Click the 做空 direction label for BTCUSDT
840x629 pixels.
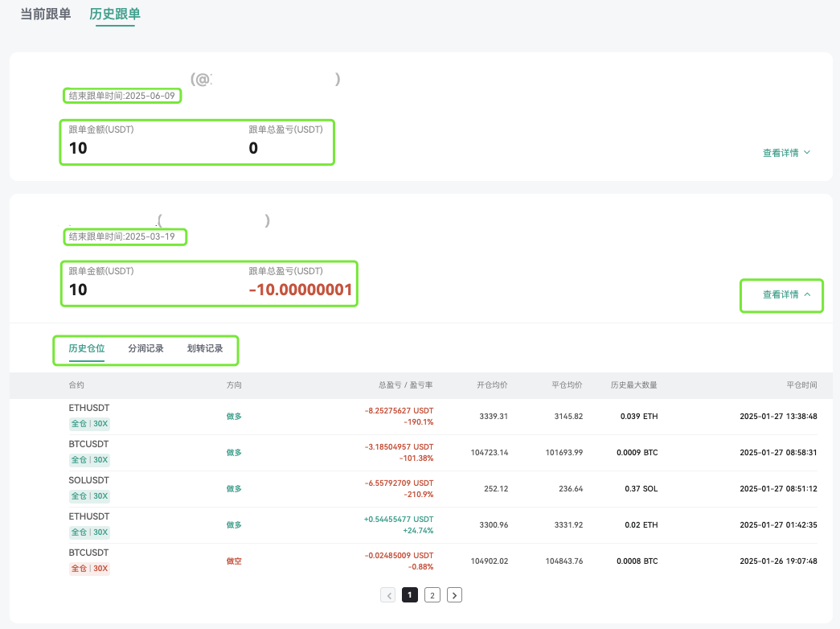(x=234, y=561)
